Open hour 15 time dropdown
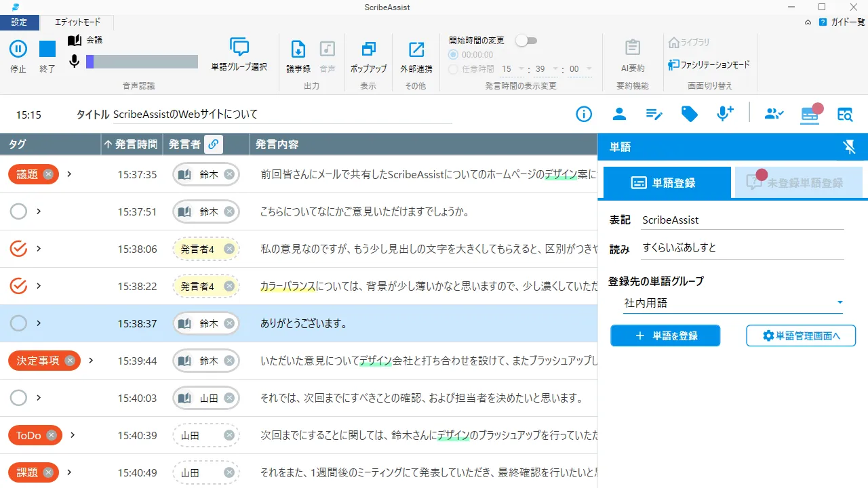868x488 pixels. [513, 68]
